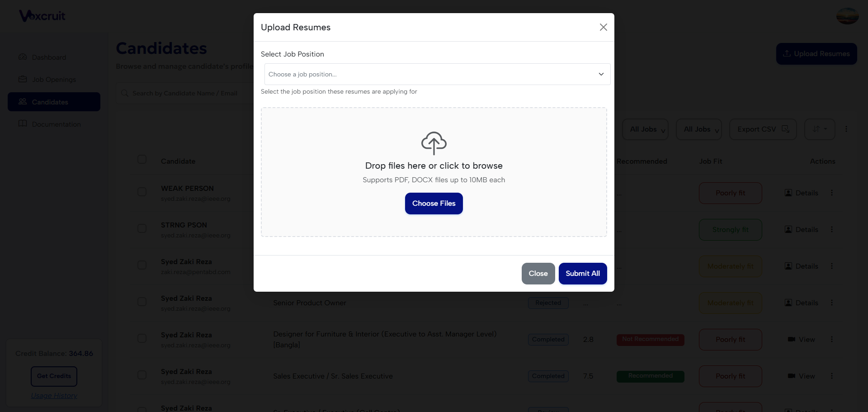This screenshot has width=868, height=412.
Task: Click the Poorly fit badge for WEAK PERSON
Action: (730, 193)
